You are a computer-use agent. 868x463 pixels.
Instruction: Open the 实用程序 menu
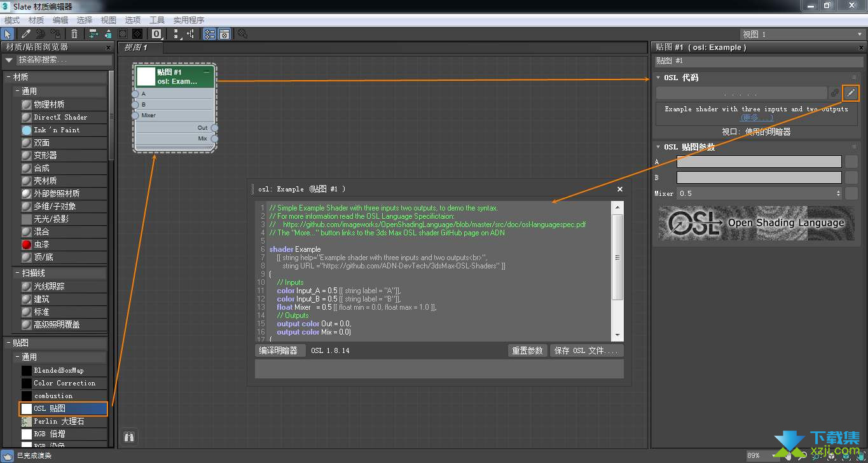coord(189,20)
